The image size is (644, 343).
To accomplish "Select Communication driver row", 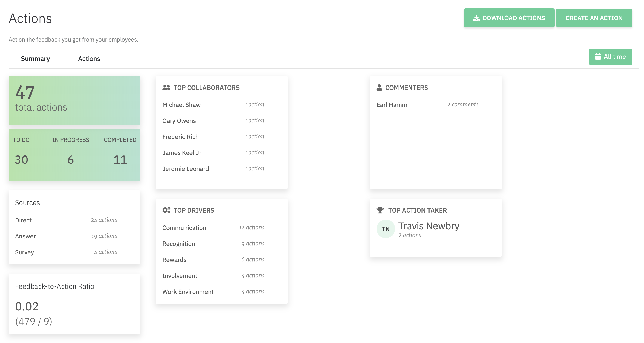I will (184, 228).
